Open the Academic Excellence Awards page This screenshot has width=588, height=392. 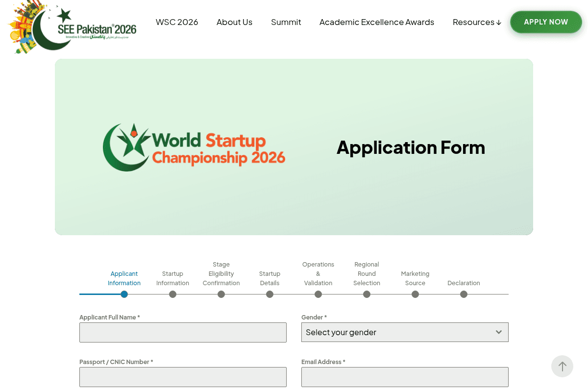click(x=376, y=22)
